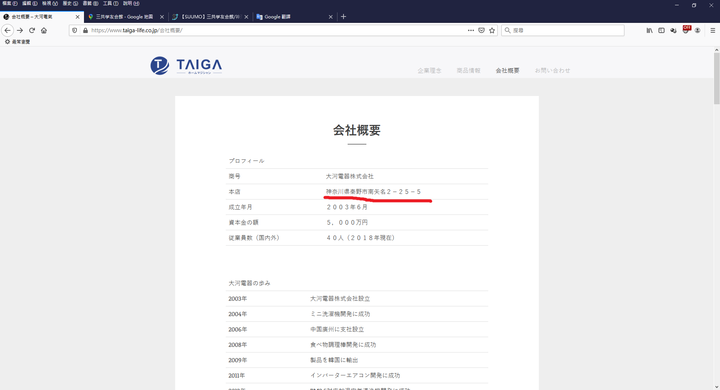
Task: Open a new tab with plus button
Action: [x=343, y=17]
